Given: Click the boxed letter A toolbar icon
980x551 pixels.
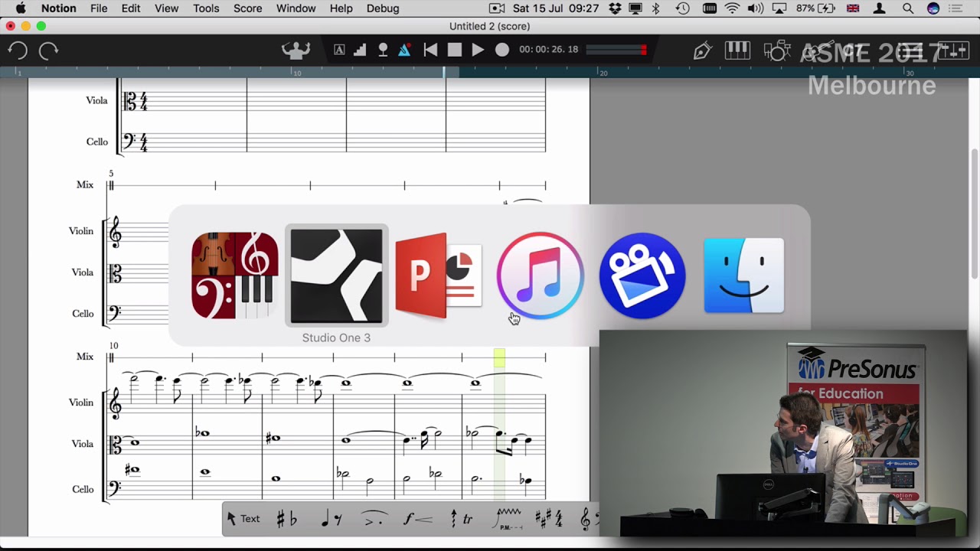Looking at the screenshot, I should click(x=339, y=50).
